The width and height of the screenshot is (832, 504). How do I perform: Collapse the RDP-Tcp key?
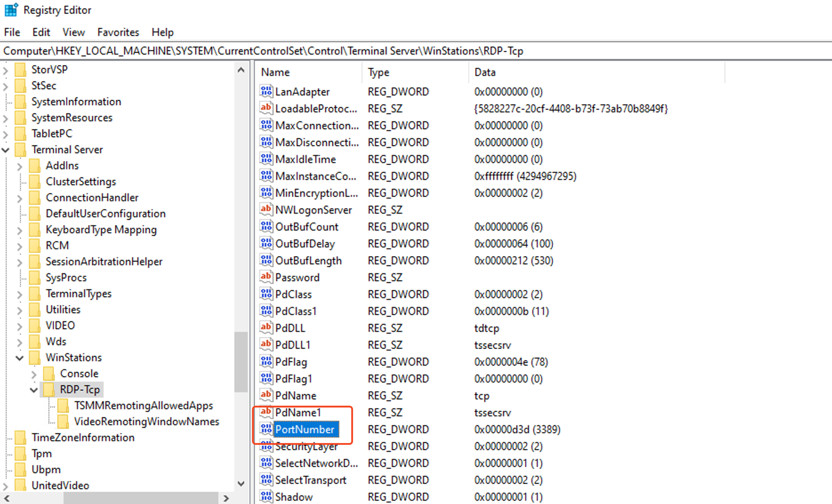pos(33,390)
